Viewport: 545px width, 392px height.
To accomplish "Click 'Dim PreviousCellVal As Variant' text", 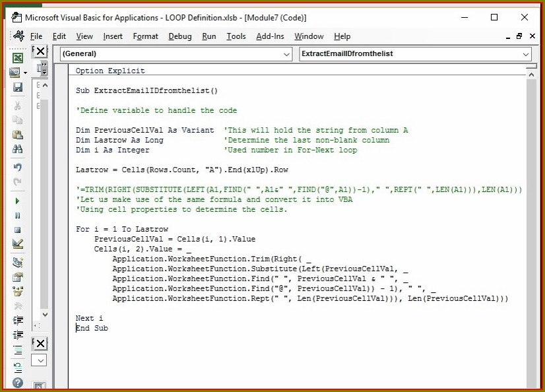I will tap(145, 130).
